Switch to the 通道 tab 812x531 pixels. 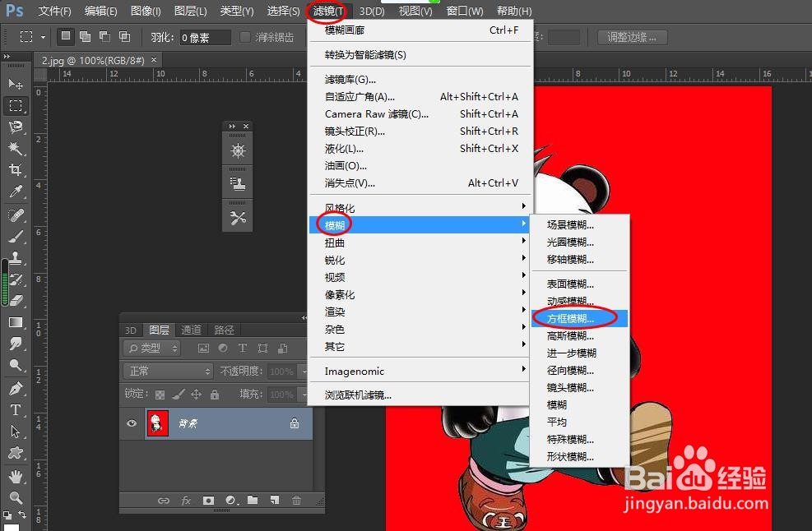(x=191, y=330)
